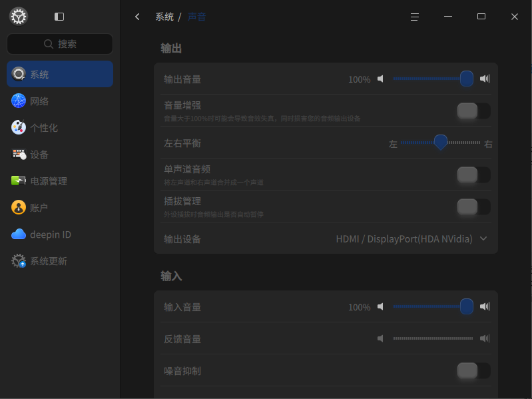Click the 系统 breadcrumb link
This screenshot has width=532, height=399.
coord(164,17)
